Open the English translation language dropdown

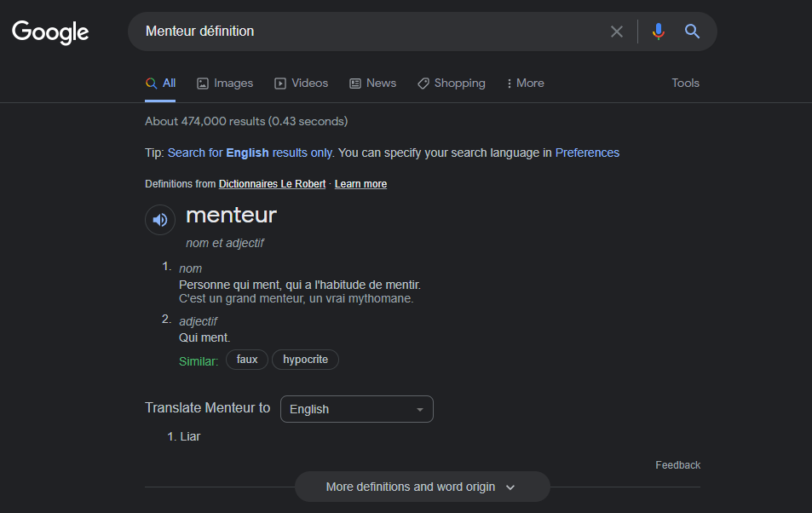(x=357, y=409)
